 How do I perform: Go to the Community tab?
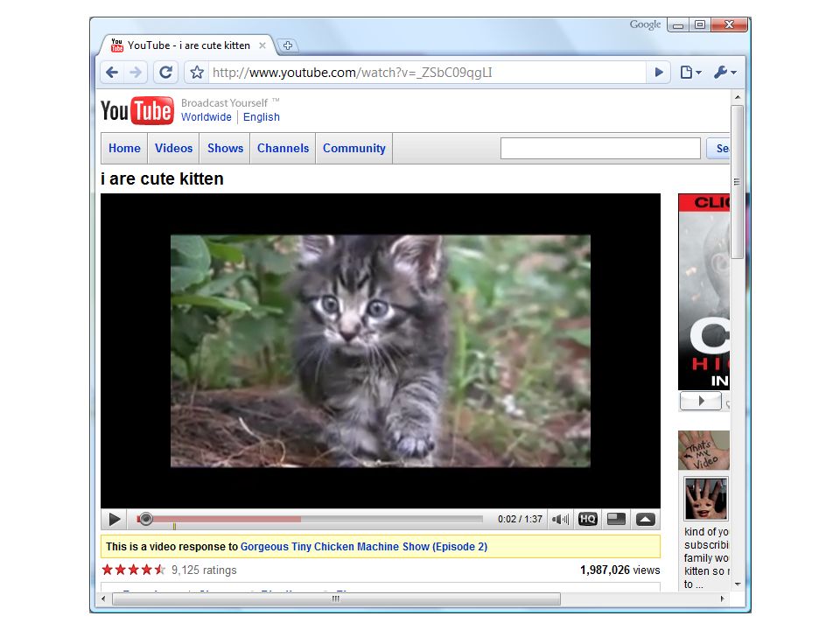pyautogui.click(x=354, y=149)
